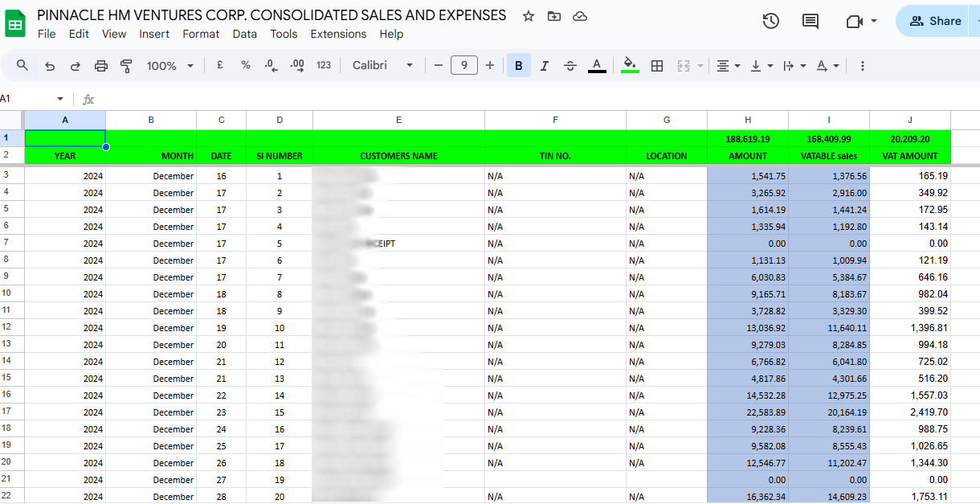Open the Data menu
Screen dimensions: 980x504
245,34
